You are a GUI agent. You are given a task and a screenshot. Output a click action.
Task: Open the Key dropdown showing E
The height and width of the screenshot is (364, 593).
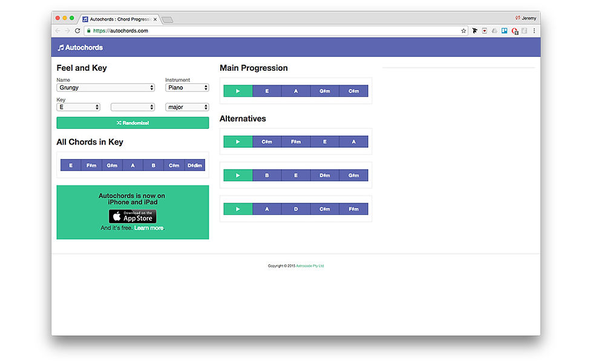(78, 108)
